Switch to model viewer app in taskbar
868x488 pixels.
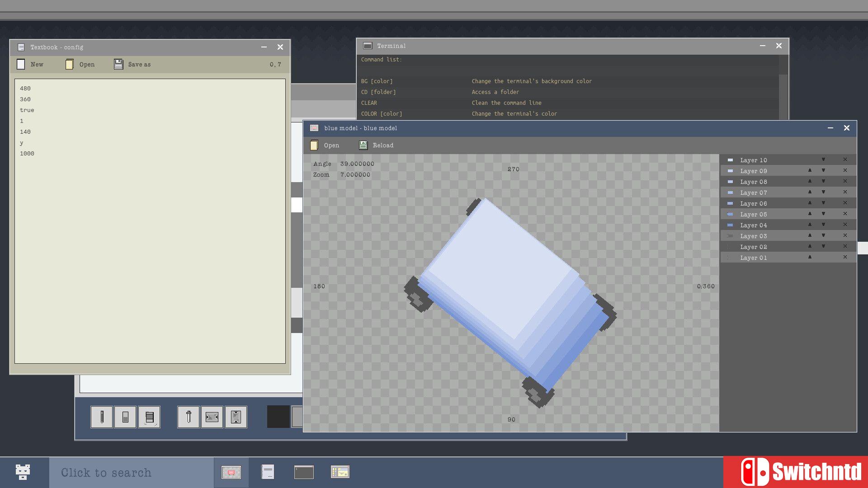[231, 472]
